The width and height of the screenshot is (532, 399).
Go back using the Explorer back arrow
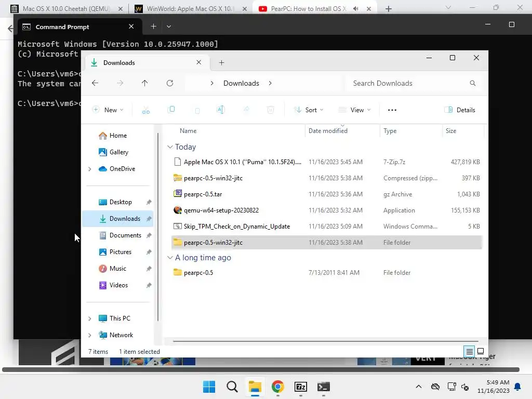(95, 83)
